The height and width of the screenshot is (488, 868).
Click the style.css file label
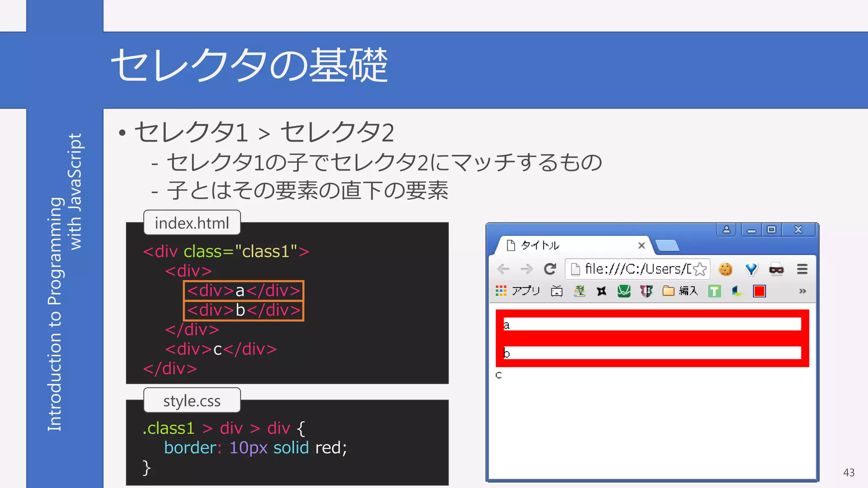(x=192, y=400)
